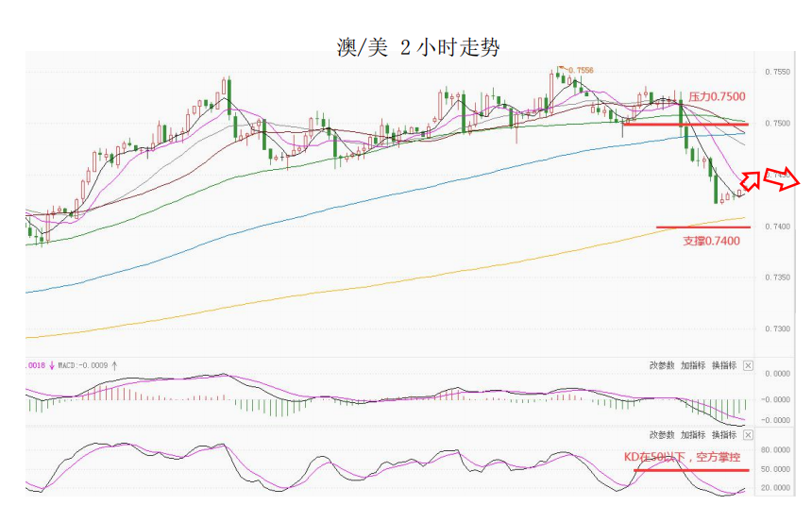Click the 0.7550 price axis label
Viewport: 812px width, 522px height.
click(x=778, y=72)
